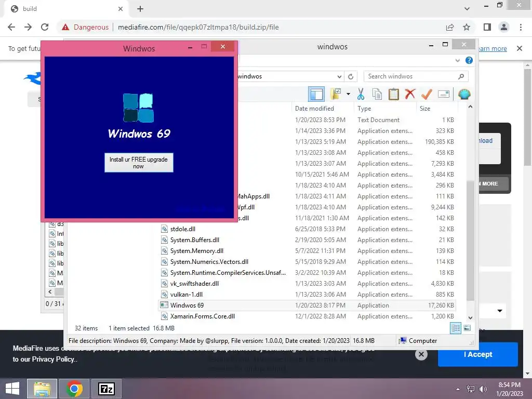Open tab search chevron in Chrome
The height and width of the screenshot is (399, 532).
[467, 9]
